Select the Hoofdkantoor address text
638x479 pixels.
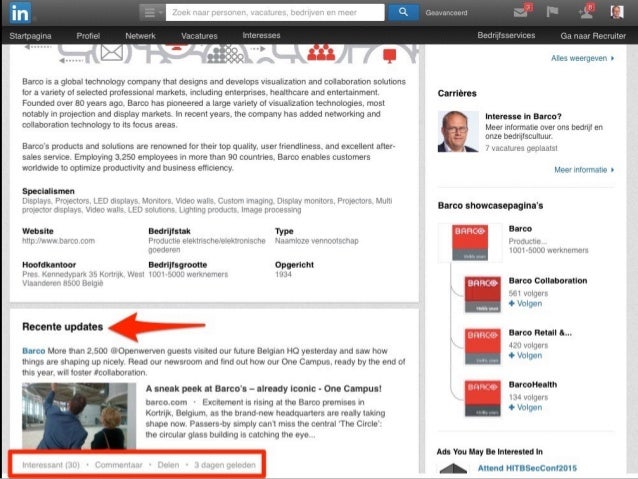83,279
